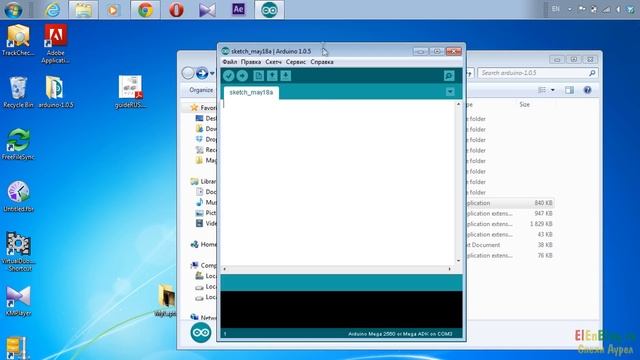The height and width of the screenshot is (360, 640).
Task: Open the Справка menu
Action: click(x=322, y=62)
